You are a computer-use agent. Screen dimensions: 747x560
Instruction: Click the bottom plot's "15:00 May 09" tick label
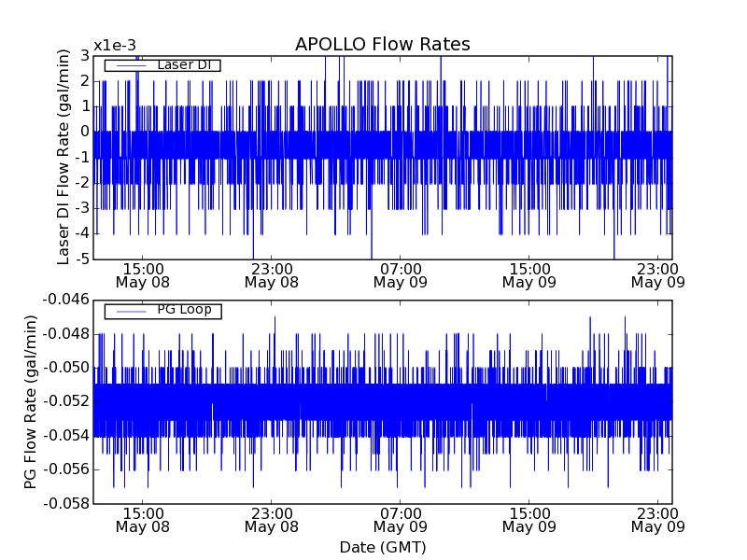[x=529, y=520]
